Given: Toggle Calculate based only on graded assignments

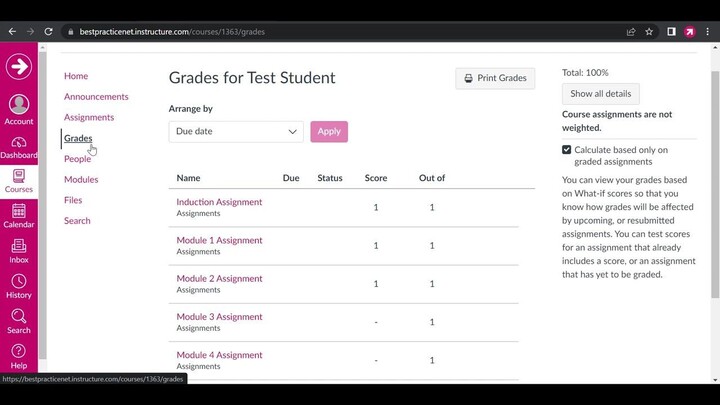Looking at the screenshot, I should pos(567,150).
